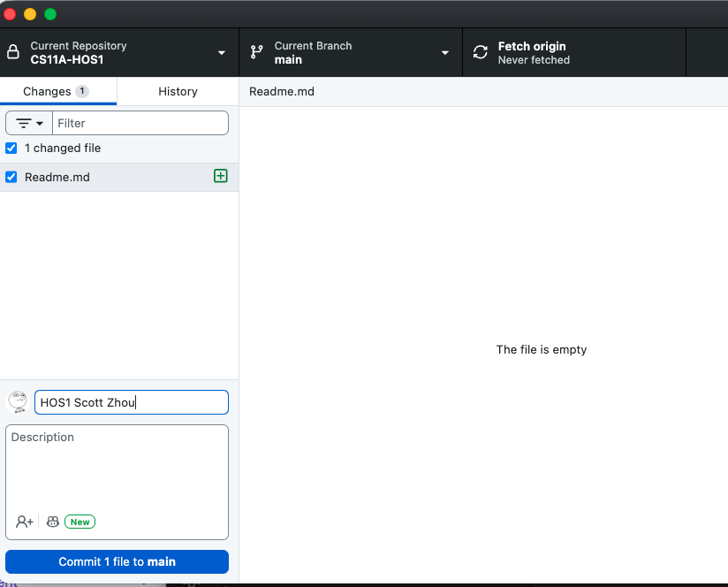728x587 pixels.
Task: Click the lock icon beside Current Repository
Action: coord(12,52)
